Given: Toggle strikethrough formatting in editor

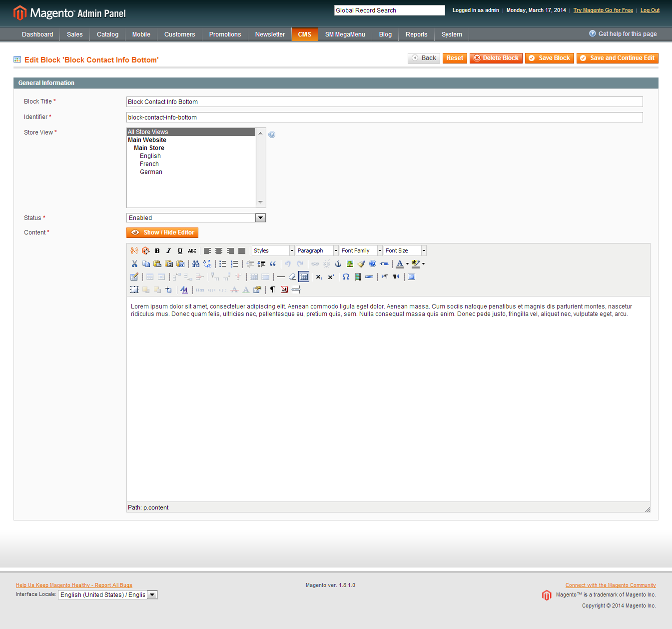Looking at the screenshot, I should [192, 250].
